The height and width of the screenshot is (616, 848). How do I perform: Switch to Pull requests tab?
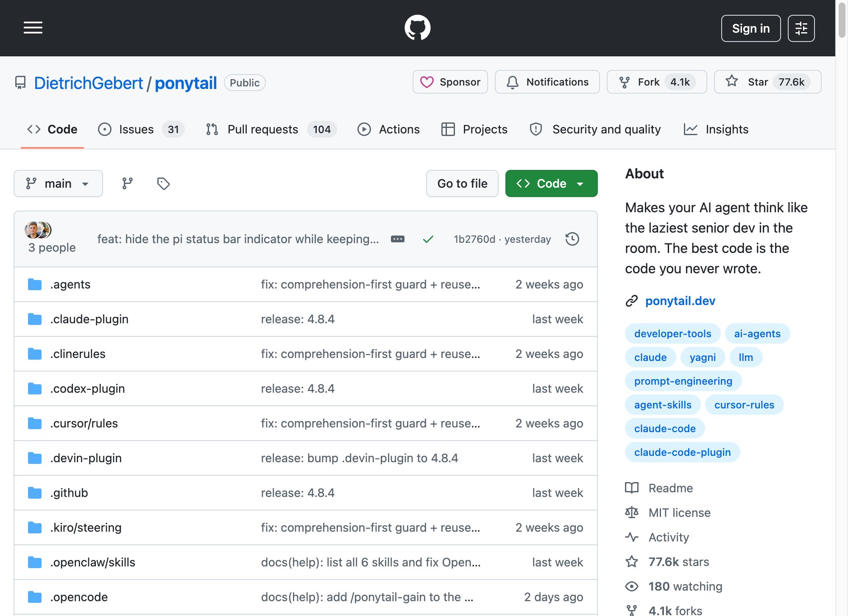271,129
